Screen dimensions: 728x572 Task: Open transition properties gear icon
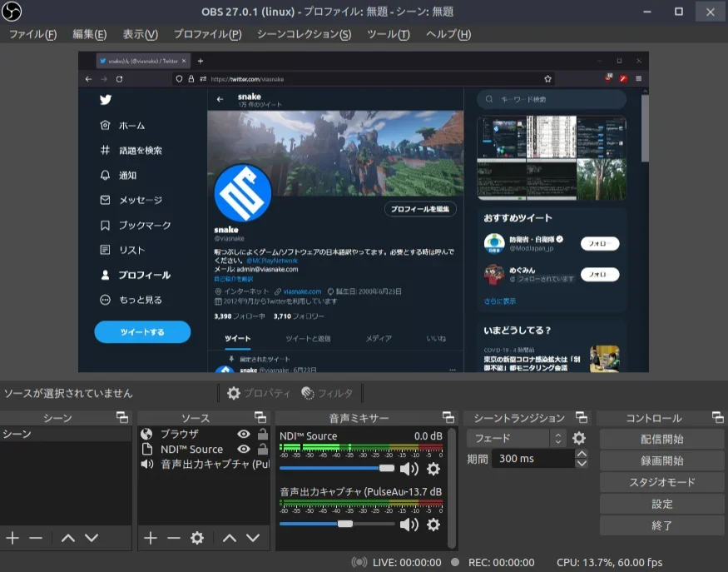(x=579, y=438)
